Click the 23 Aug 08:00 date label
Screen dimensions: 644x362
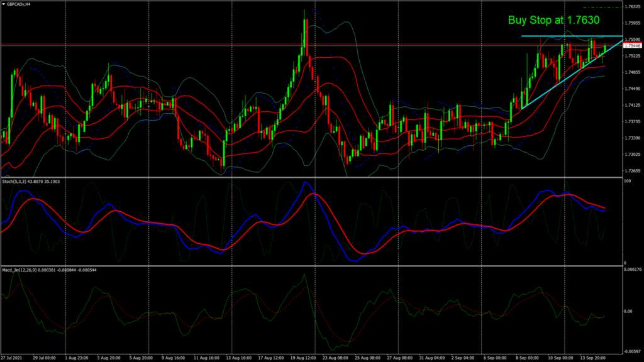pyautogui.click(x=336, y=358)
